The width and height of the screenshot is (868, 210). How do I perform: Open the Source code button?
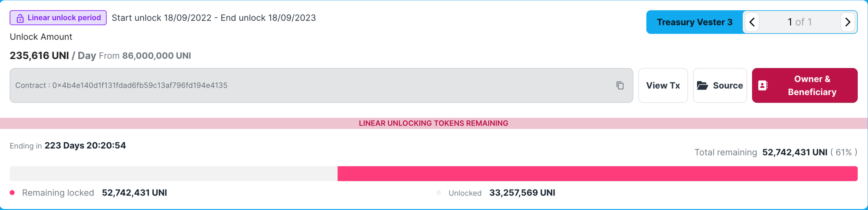coord(720,85)
